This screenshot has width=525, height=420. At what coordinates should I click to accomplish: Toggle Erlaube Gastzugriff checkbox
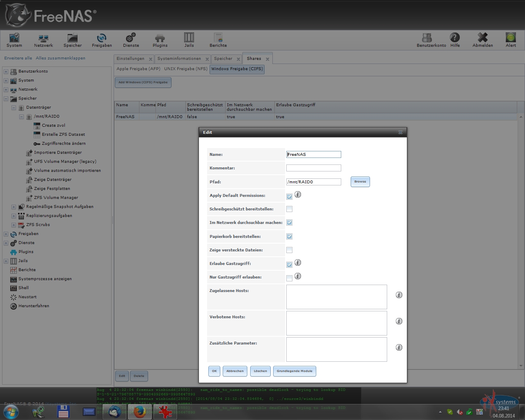[289, 265]
